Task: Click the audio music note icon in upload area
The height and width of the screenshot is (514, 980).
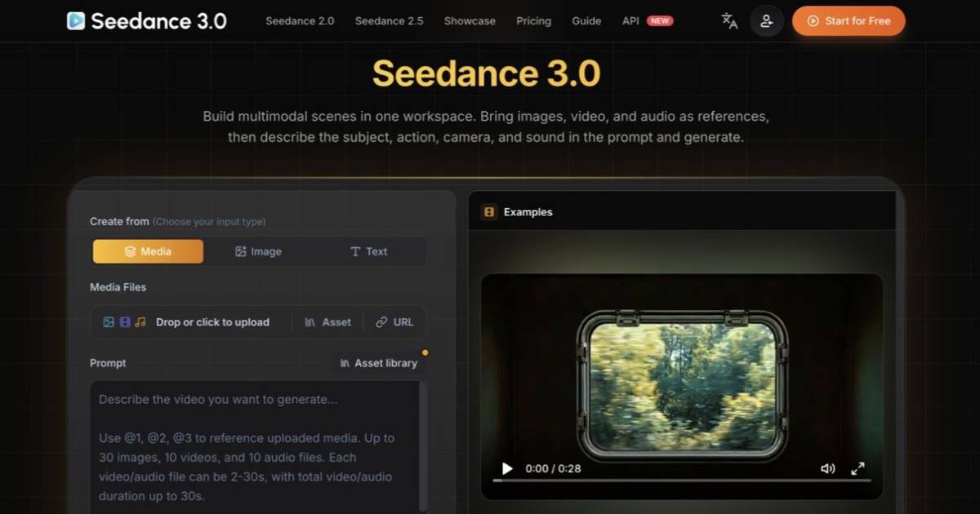Action: [x=140, y=322]
